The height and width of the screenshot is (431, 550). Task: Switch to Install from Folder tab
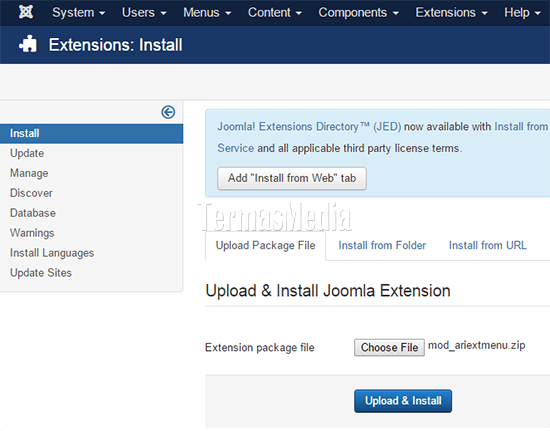coord(382,245)
